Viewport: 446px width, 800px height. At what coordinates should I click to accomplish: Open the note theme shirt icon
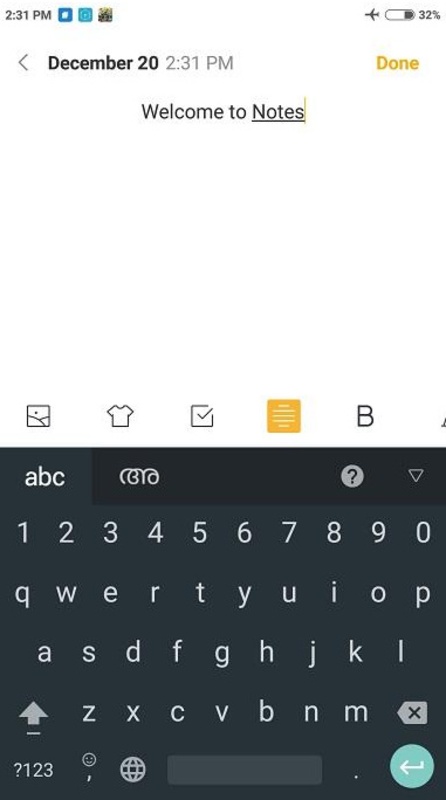coord(120,416)
